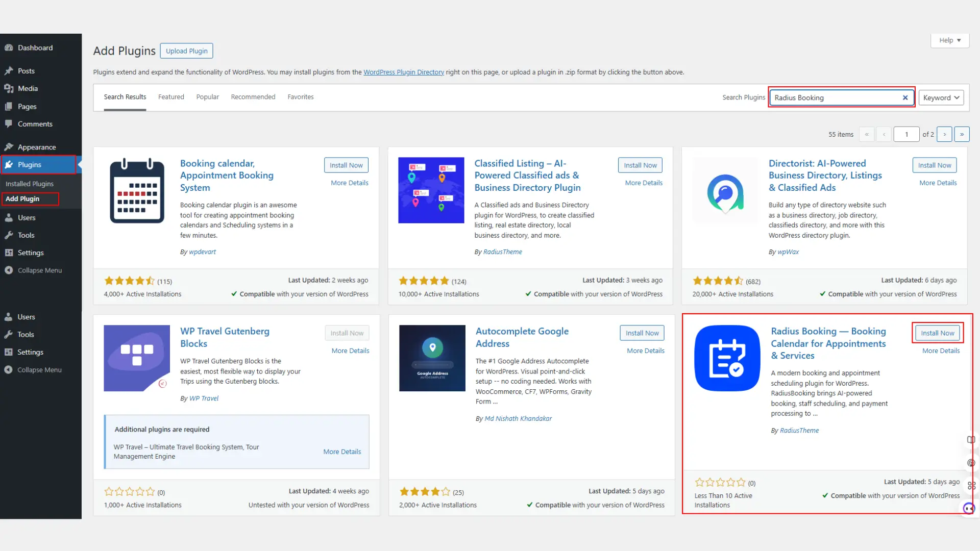Image resolution: width=980 pixels, height=551 pixels.
Task: Clear the search field with X
Action: pos(905,97)
